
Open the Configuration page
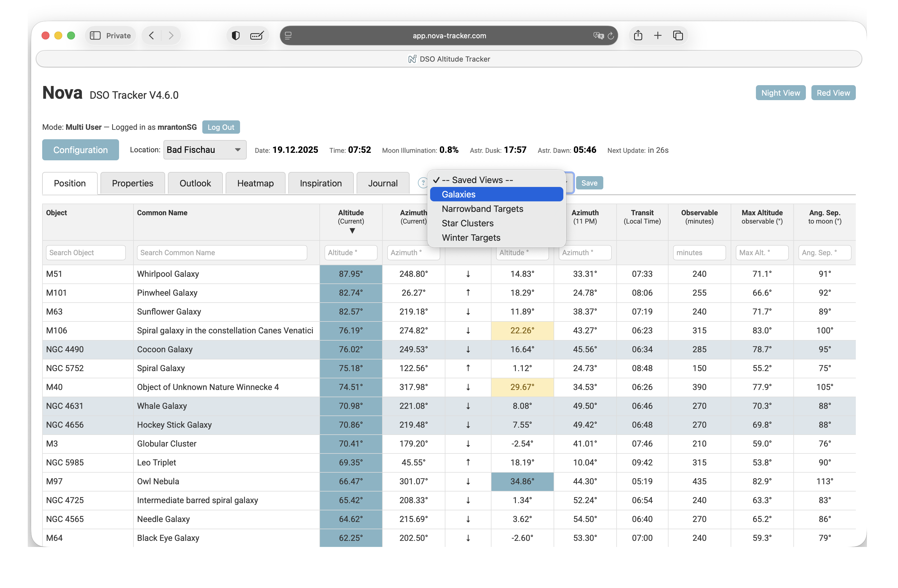click(x=80, y=150)
